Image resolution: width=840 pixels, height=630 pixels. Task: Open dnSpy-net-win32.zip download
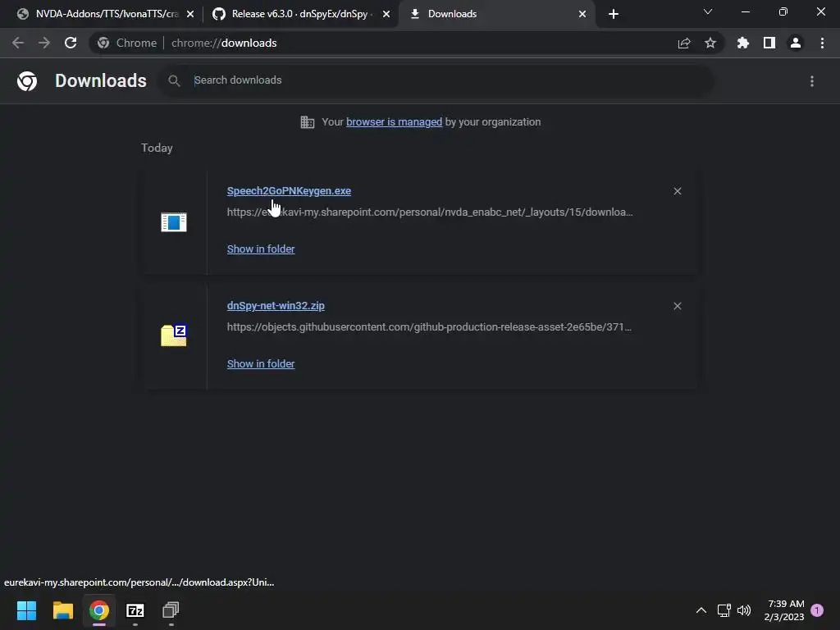(x=276, y=306)
